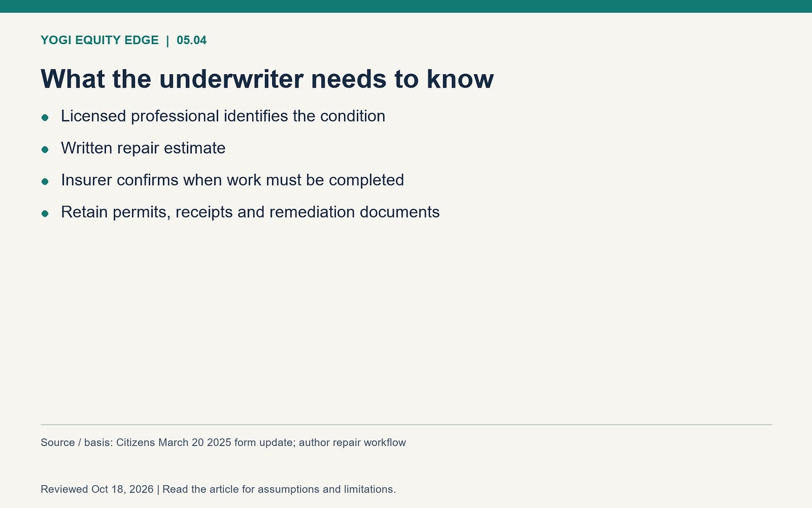Click 'Licensed professional identifies the condition' bullet
This screenshot has height=508, width=812.
[223, 116]
